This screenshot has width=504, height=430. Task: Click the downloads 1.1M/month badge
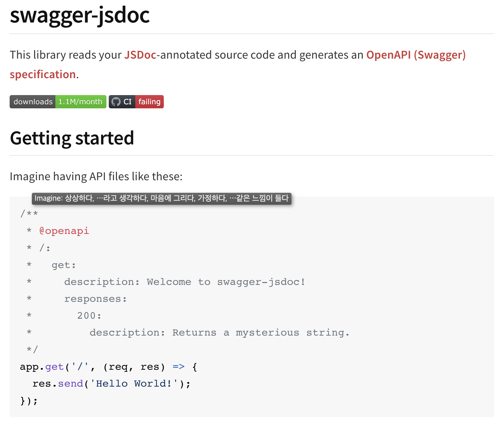pyautogui.click(x=58, y=102)
